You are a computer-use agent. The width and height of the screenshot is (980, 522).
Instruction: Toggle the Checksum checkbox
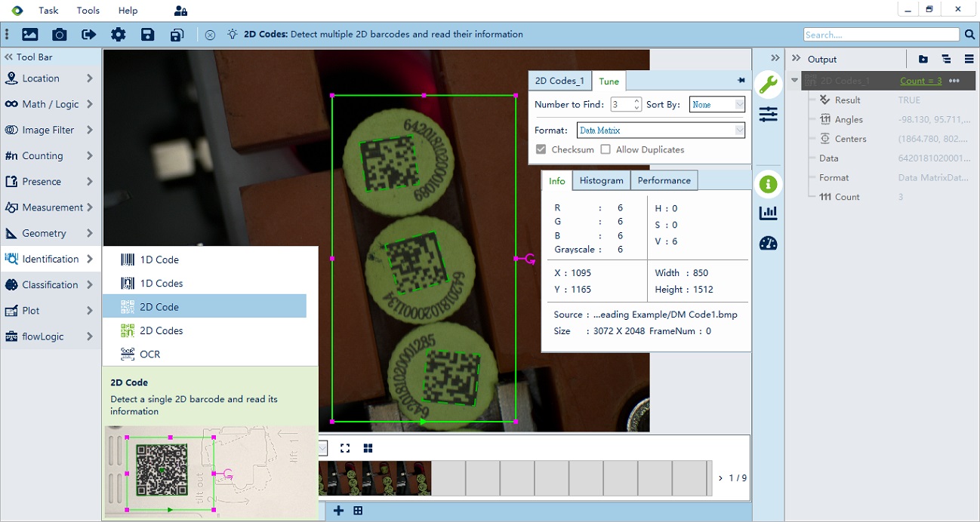pos(541,149)
